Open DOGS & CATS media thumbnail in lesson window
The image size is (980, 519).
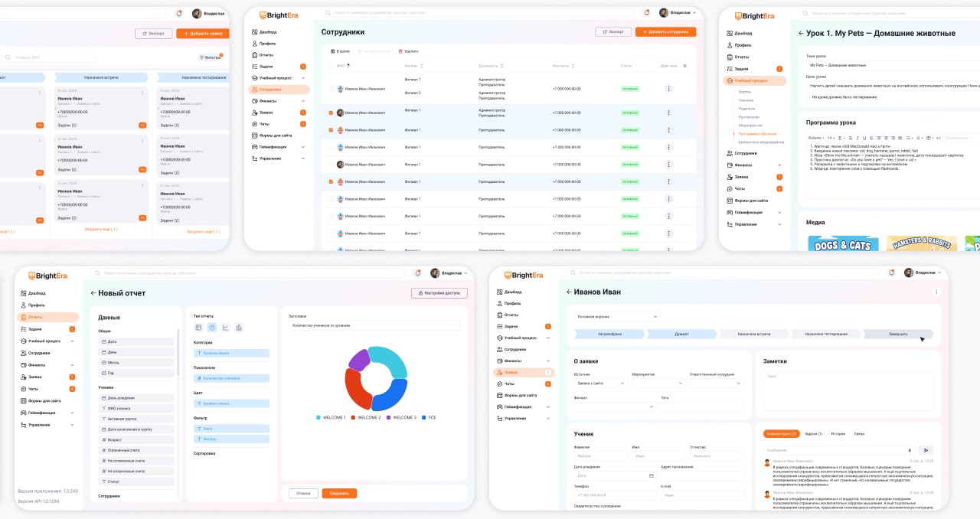pyautogui.click(x=841, y=243)
